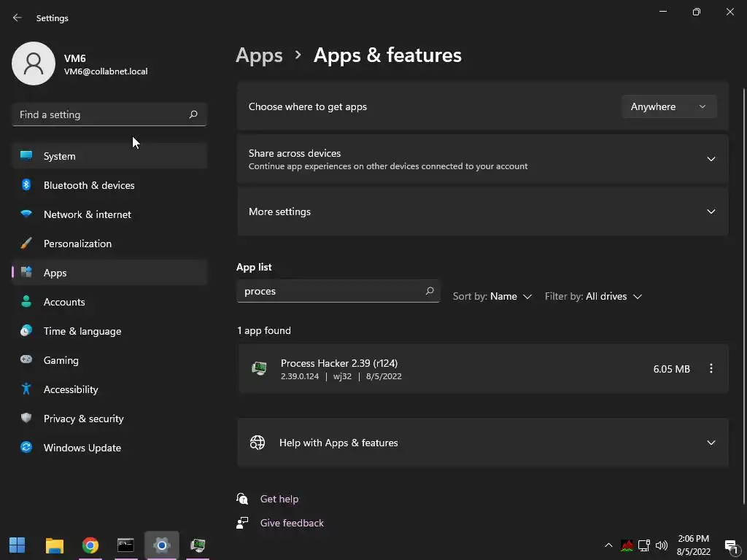Viewport: 747px width, 560px height.
Task: Open the Windows Update section
Action: point(82,448)
